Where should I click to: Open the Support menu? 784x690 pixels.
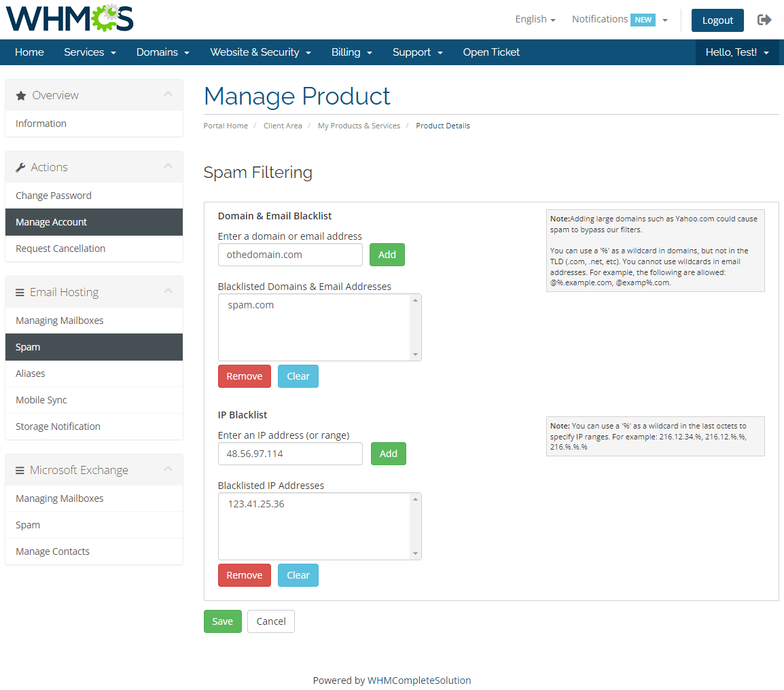[418, 52]
